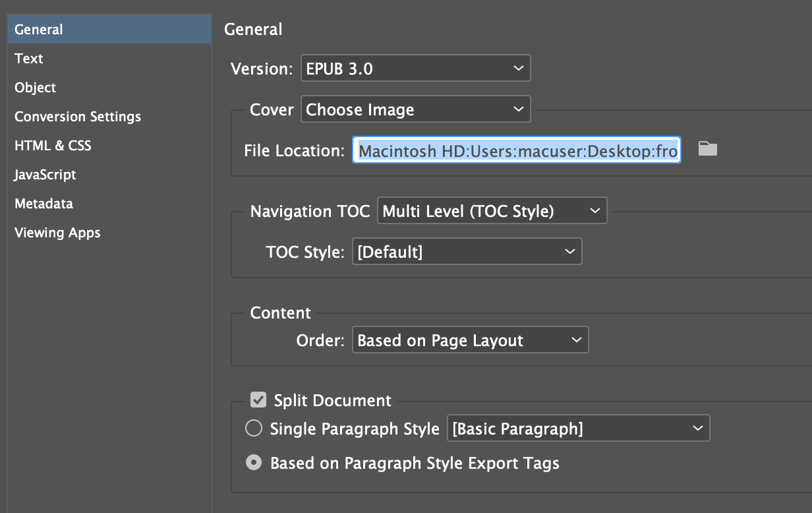Click the Content group label
Viewport: 812px width, 513px height.
coord(281,313)
